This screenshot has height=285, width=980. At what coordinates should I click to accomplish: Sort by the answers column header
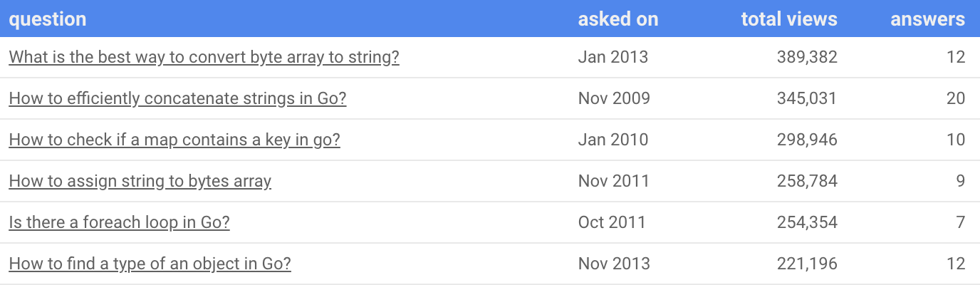tap(927, 19)
